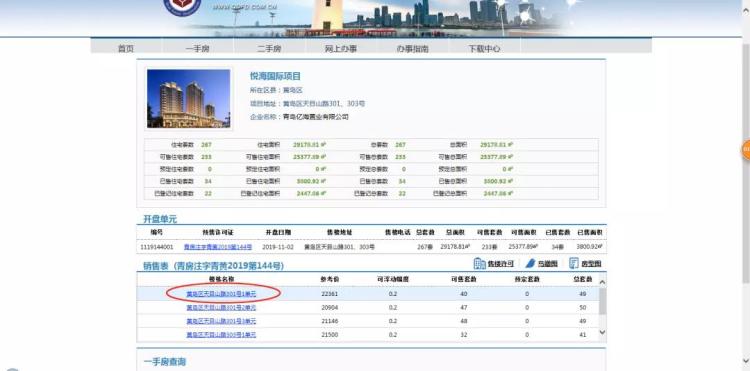Viewport: 750px width, 371px height.
Task: Open the 青房注字青黄2019第144号 permit link
Action: (218, 247)
